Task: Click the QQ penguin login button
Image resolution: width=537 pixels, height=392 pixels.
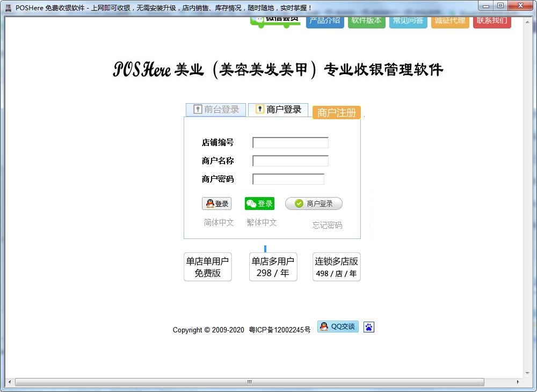Action: point(216,204)
